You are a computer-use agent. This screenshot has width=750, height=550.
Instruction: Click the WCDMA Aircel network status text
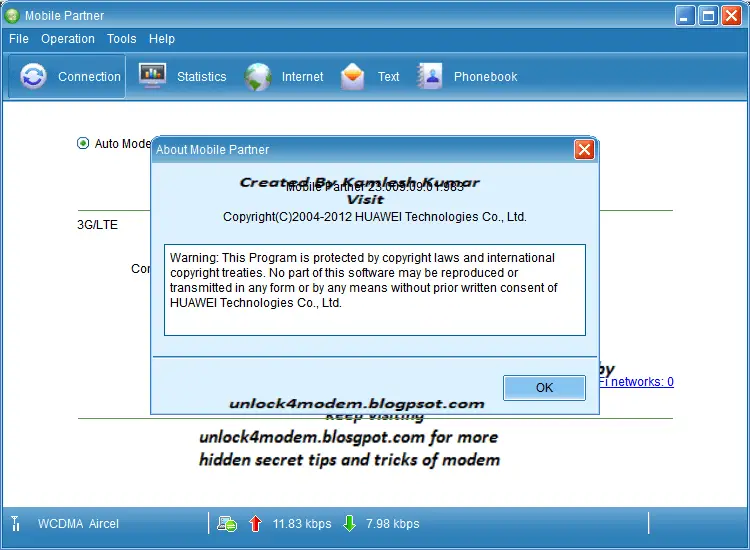(x=78, y=524)
